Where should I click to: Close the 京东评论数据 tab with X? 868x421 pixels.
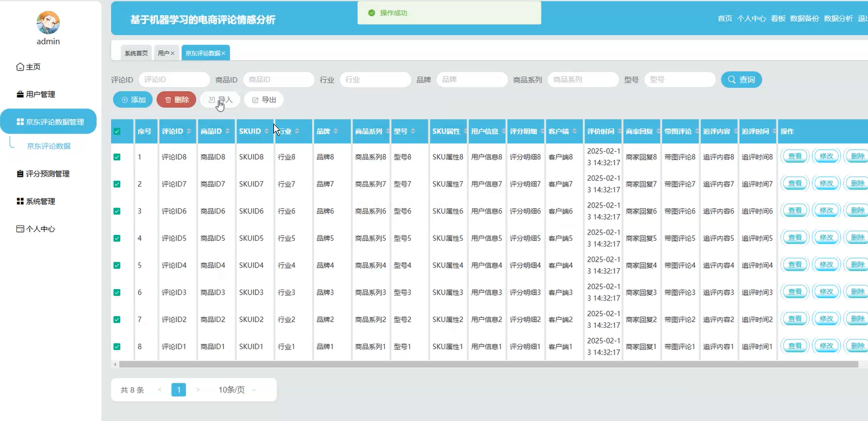[223, 53]
